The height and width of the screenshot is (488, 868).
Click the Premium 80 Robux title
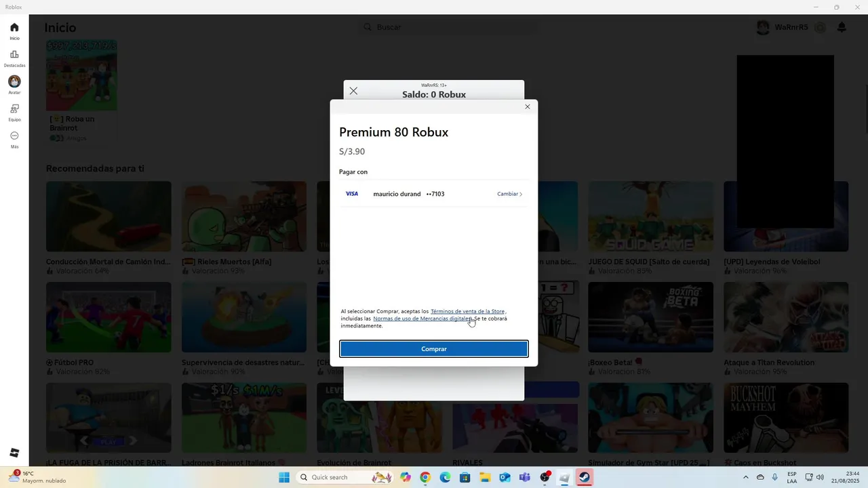(394, 132)
